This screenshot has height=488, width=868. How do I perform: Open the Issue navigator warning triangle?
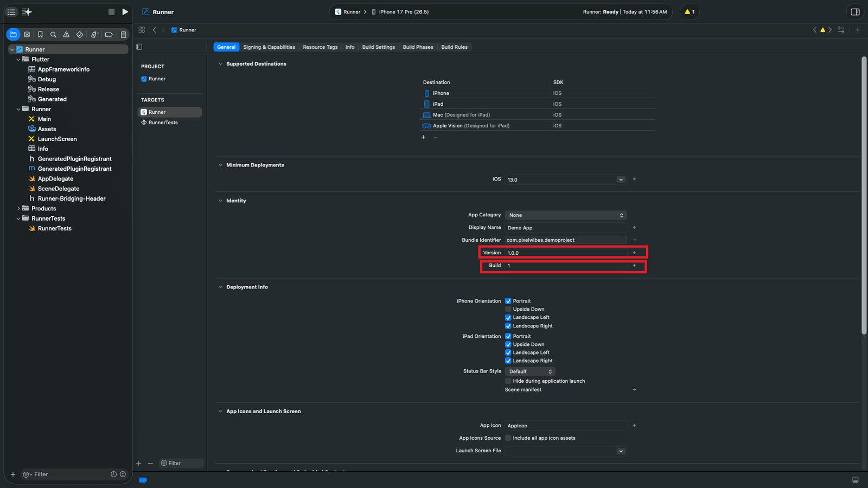click(66, 34)
